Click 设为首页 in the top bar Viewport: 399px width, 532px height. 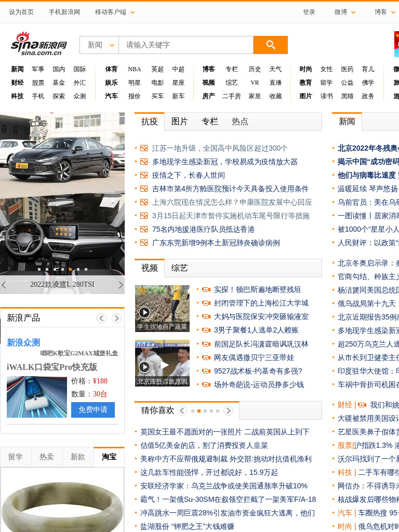tap(21, 12)
